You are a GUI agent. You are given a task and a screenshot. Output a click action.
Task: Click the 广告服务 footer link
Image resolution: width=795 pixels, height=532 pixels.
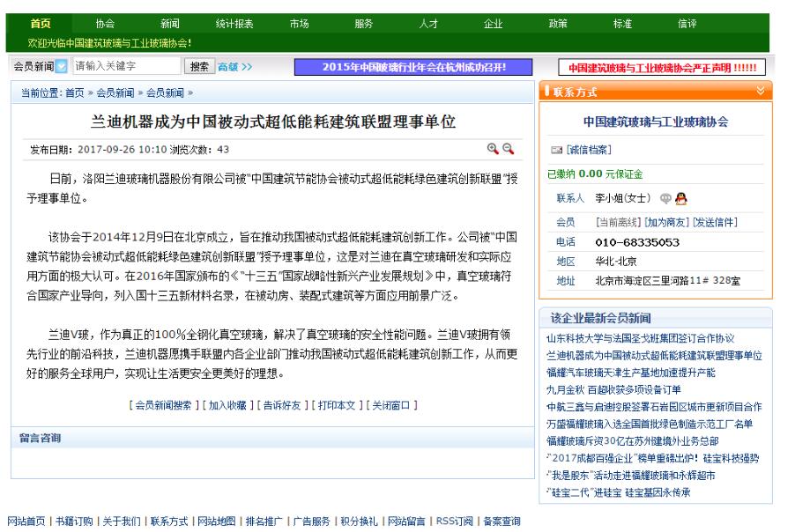[311, 521]
